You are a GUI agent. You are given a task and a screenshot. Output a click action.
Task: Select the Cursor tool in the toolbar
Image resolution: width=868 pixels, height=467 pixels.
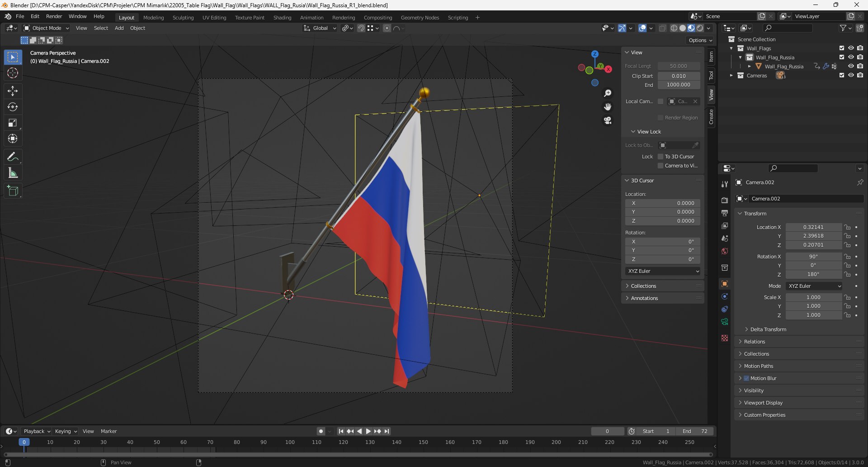(13, 73)
